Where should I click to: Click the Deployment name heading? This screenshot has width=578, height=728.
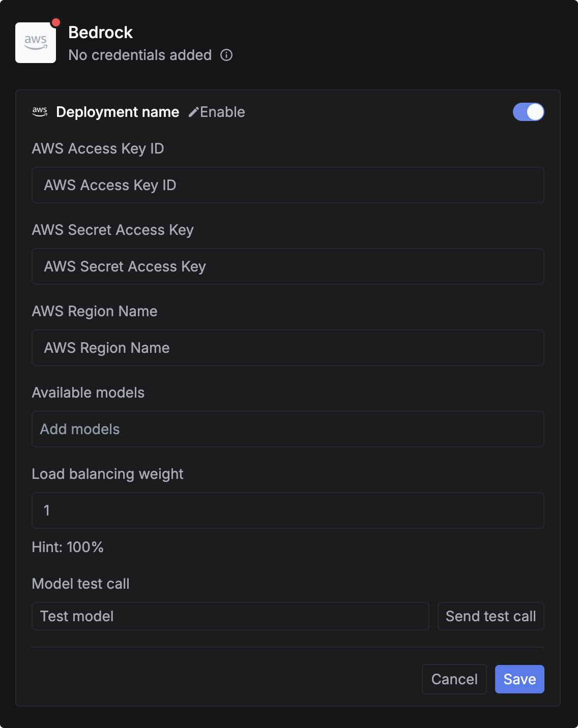click(118, 112)
